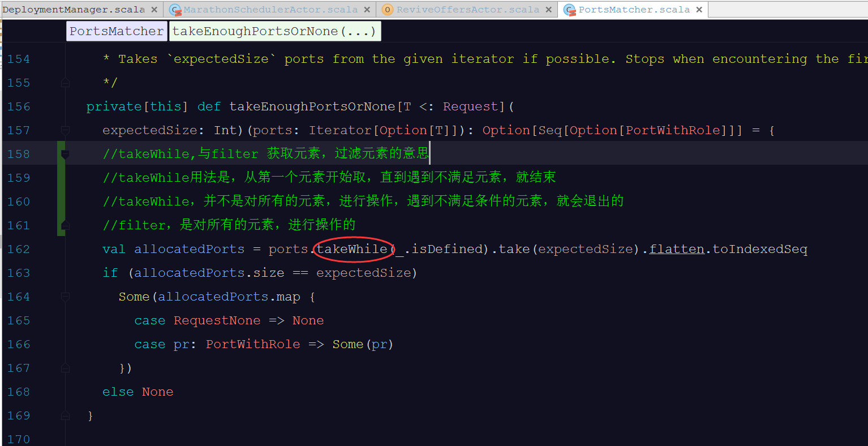Click takeEnoughPortsOrNone method name on line 156

coord(312,106)
